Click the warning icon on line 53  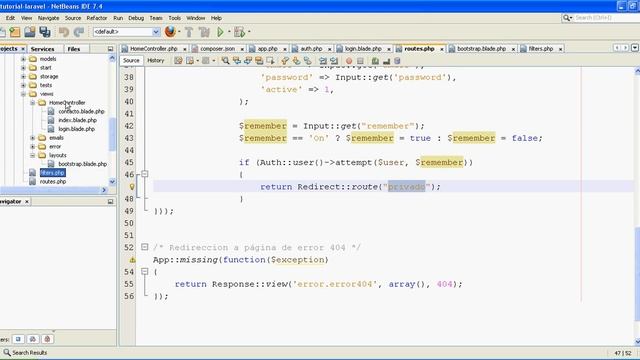click(132, 260)
